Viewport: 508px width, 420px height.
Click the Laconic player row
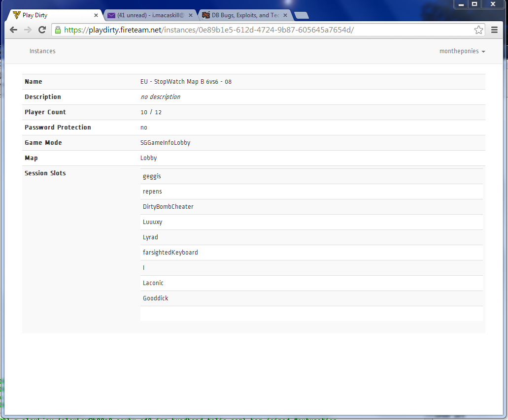[153, 283]
